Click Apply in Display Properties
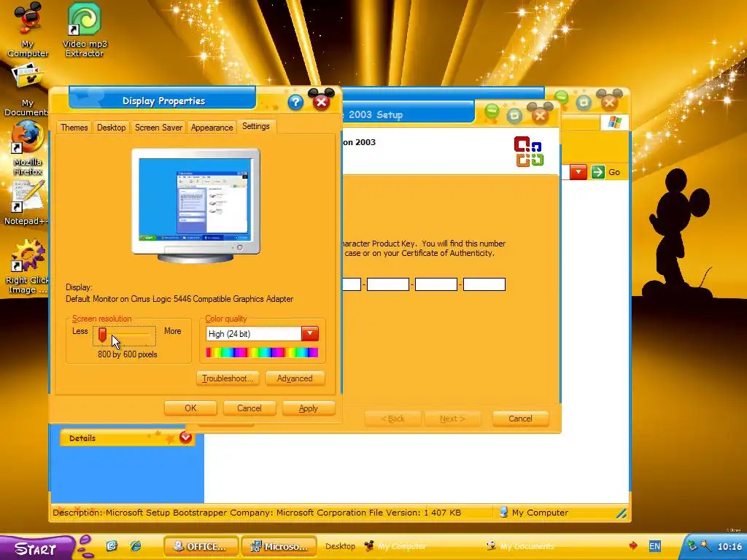The width and height of the screenshot is (747, 560). tap(309, 408)
